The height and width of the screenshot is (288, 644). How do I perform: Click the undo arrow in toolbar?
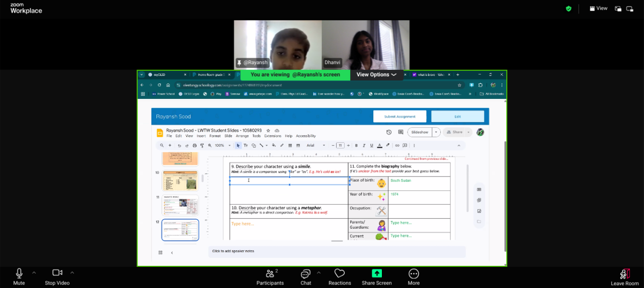coord(179,145)
